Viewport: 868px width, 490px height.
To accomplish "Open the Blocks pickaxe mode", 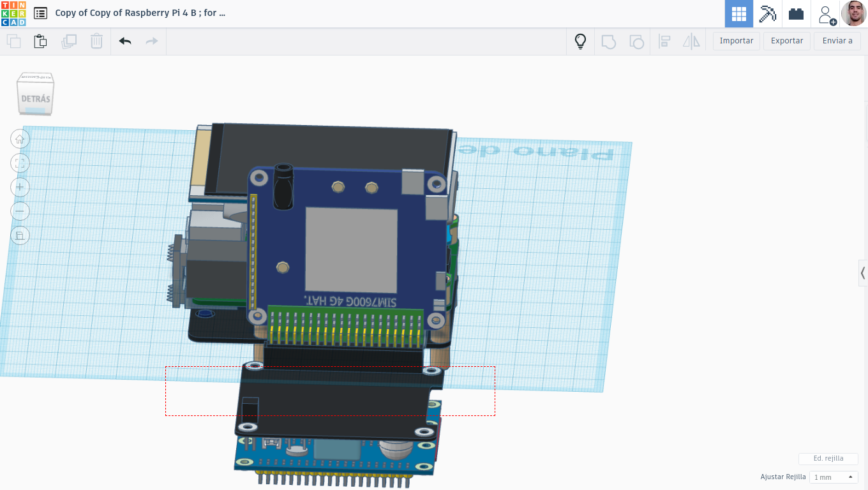I will pos(768,13).
